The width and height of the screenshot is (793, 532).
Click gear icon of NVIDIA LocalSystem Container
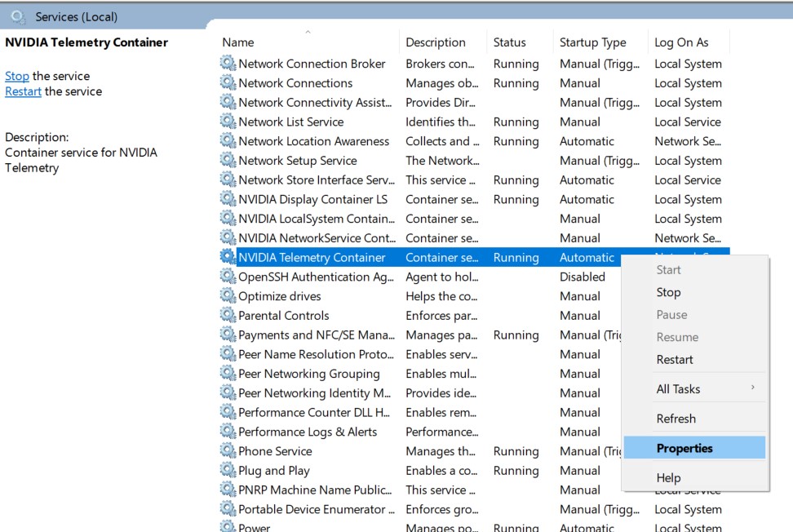pos(228,218)
